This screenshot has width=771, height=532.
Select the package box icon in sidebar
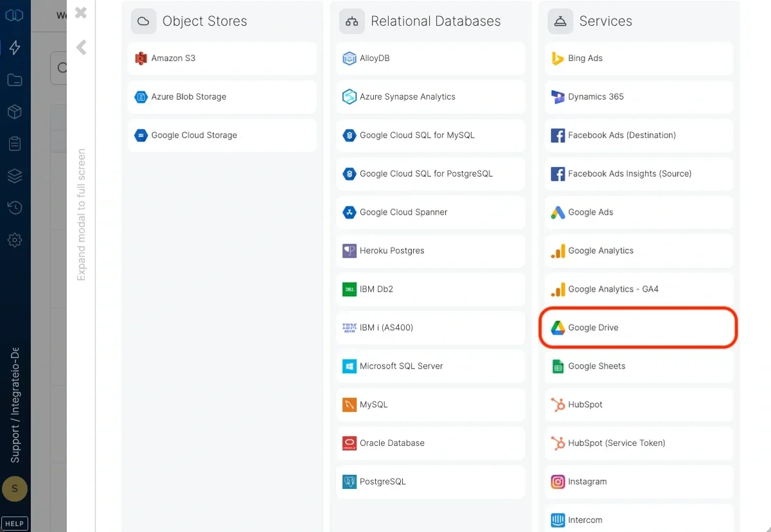point(14,111)
